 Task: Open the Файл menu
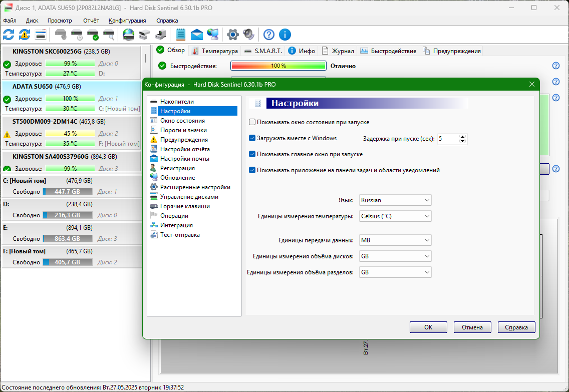10,21
